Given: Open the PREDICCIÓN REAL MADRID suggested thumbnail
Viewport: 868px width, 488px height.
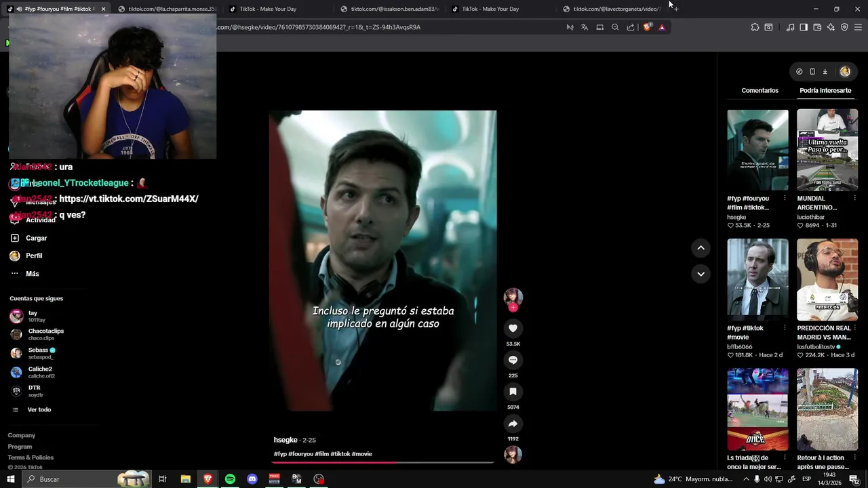Looking at the screenshot, I should coord(827,279).
